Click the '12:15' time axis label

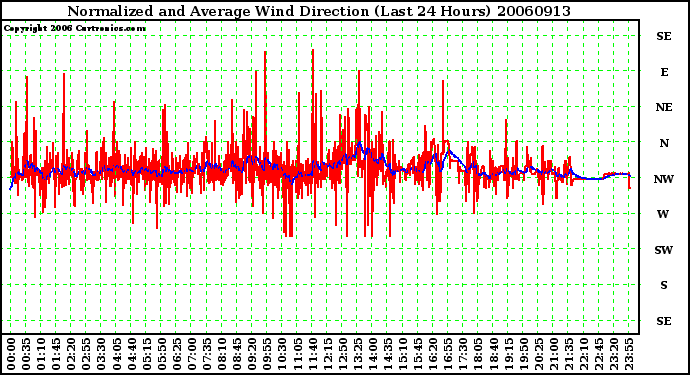coord(327,354)
